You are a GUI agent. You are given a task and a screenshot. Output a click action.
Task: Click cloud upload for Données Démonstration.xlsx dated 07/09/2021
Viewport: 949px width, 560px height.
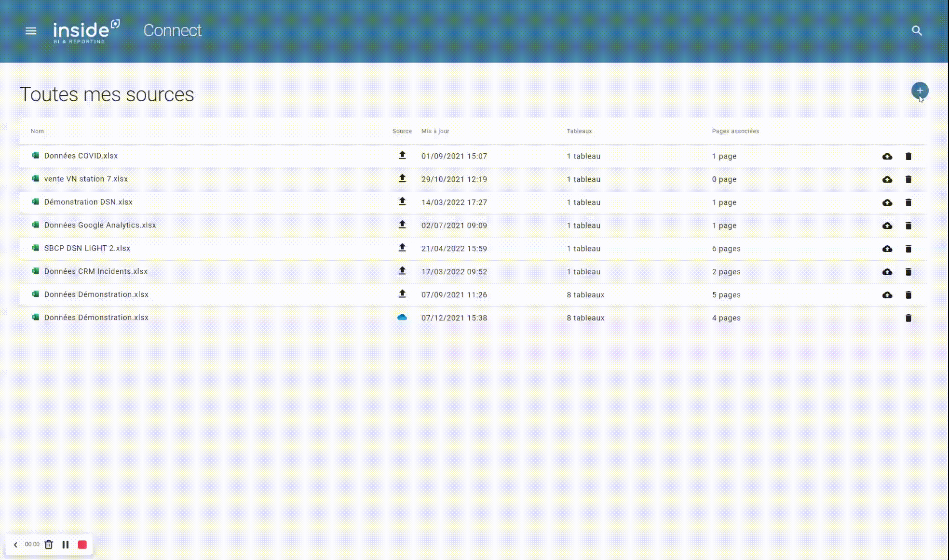coord(887,295)
